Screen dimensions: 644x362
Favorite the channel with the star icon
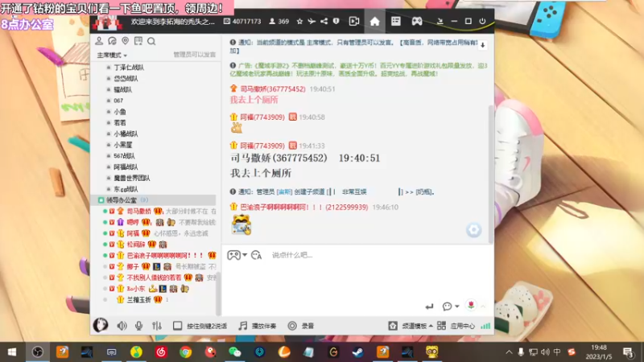point(299,22)
